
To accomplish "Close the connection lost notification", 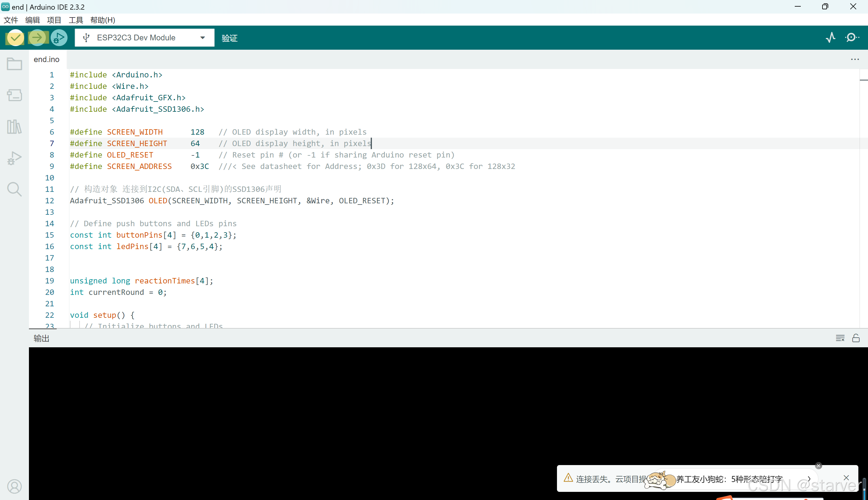I will pos(846,478).
